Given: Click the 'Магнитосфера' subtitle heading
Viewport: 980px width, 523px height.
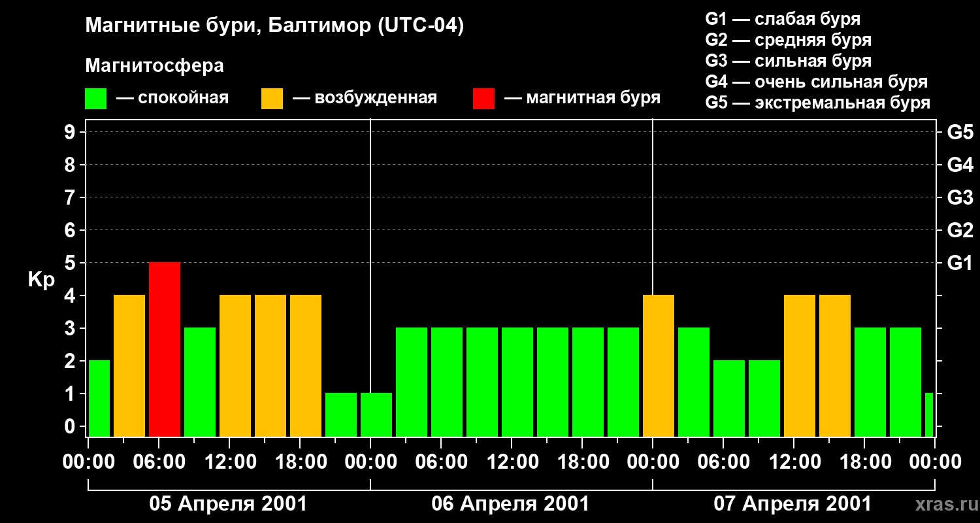Looking at the screenshot, I should point(154,66).
